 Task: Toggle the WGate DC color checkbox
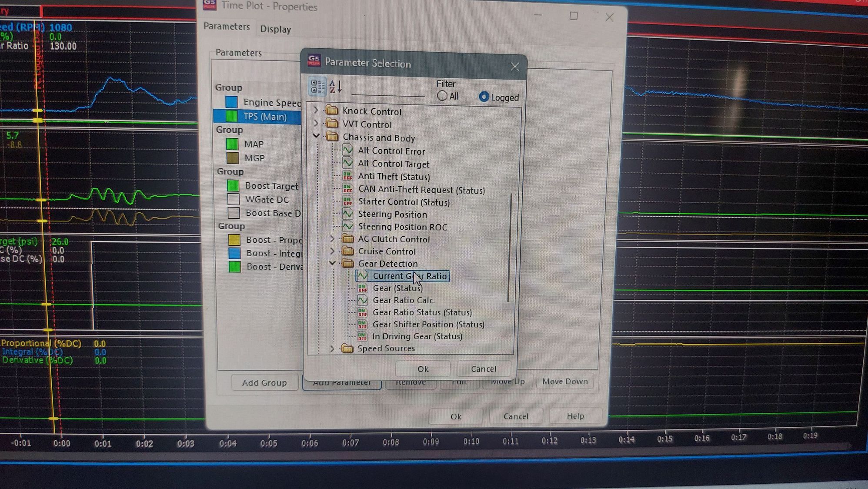[234, 199]
